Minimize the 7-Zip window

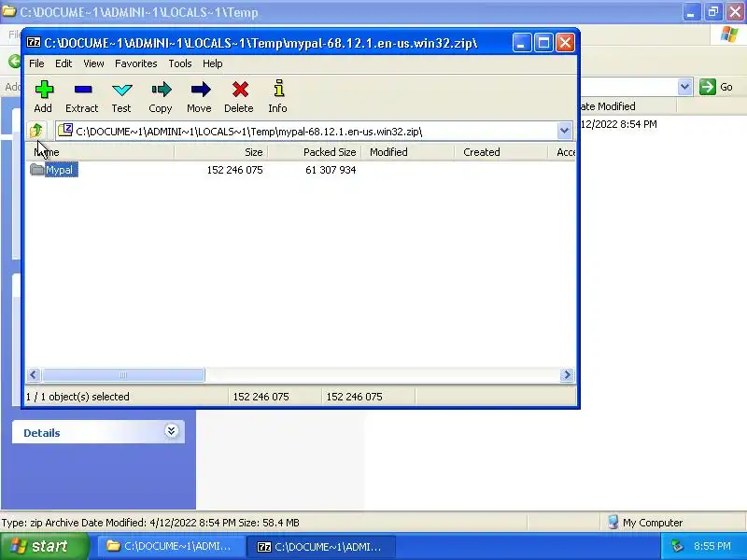click(x=522, y=43)
